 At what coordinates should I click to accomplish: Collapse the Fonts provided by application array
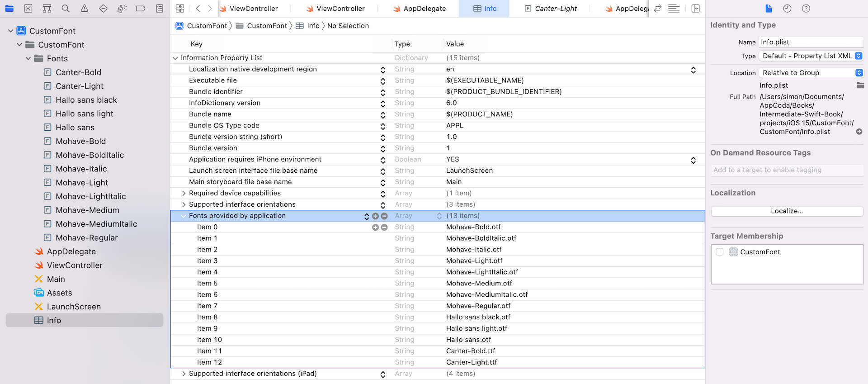(184, 216)
